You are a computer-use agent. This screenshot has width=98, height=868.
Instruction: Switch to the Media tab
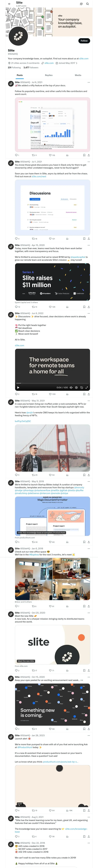(78, 75)
